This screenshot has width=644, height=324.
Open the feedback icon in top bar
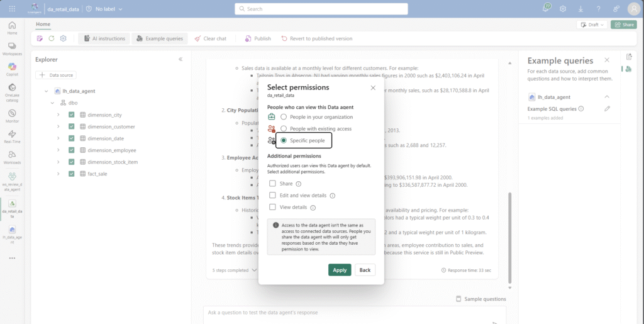(x=616, y=9)
